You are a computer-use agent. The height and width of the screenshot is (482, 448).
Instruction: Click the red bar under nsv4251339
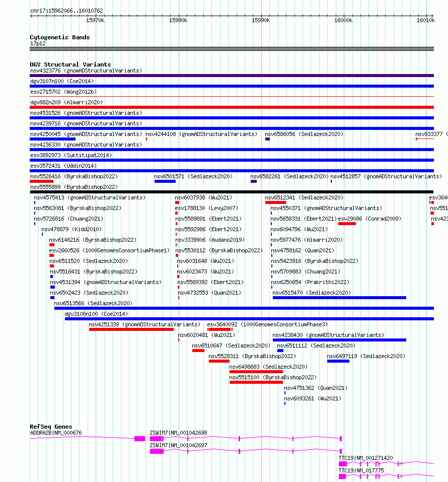pyautogui.click(x=131, y=329)
